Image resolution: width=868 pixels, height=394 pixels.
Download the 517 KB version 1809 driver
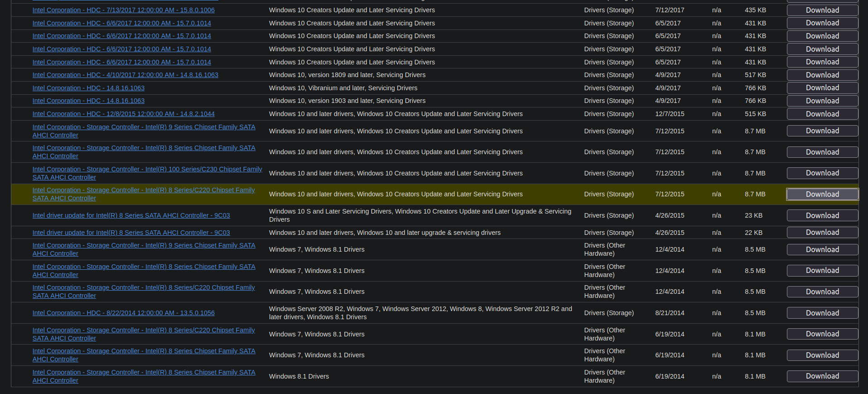coord(822,75)
